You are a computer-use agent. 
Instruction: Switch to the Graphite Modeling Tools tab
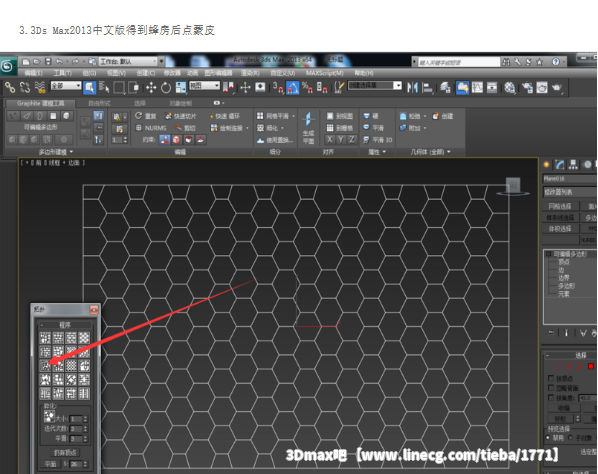40,103
